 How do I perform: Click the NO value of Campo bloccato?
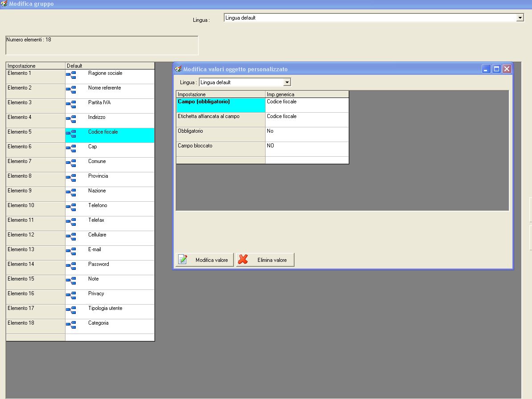pyautogui.click(x=307, y=149)
